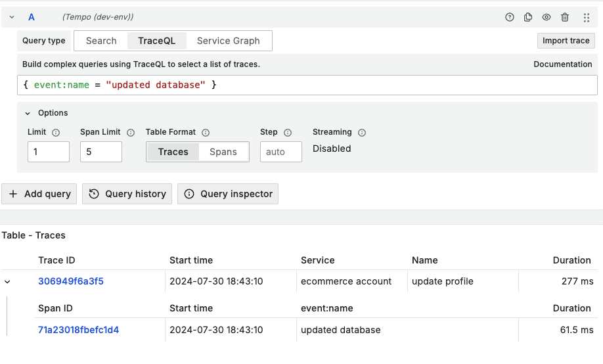This screenshot has width=603, height=364.
Task: Duplicate query A with copy icon
Action: (x=528, y=18)
